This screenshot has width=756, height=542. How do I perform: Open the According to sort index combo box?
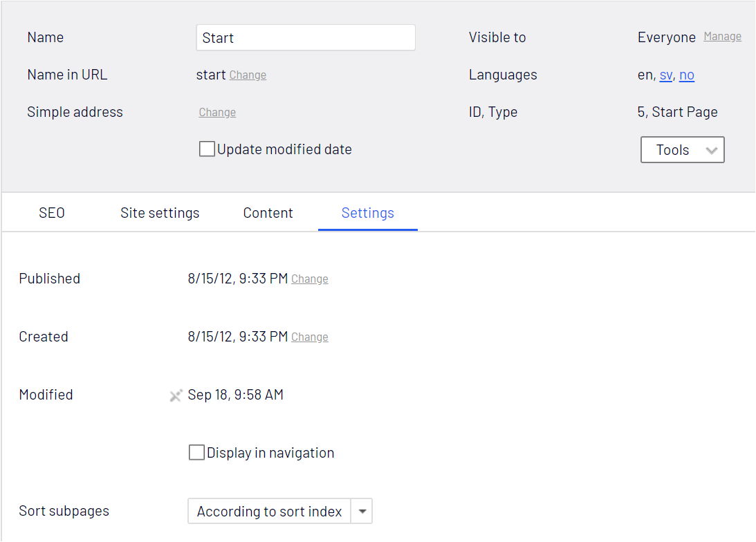point(270,512)
